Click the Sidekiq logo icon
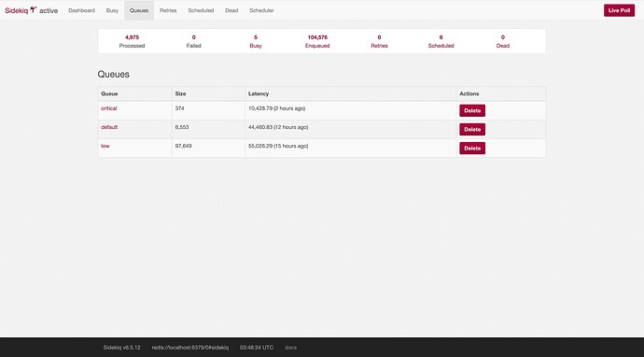Viewport: 644px width, 357px height. (34, 9)
